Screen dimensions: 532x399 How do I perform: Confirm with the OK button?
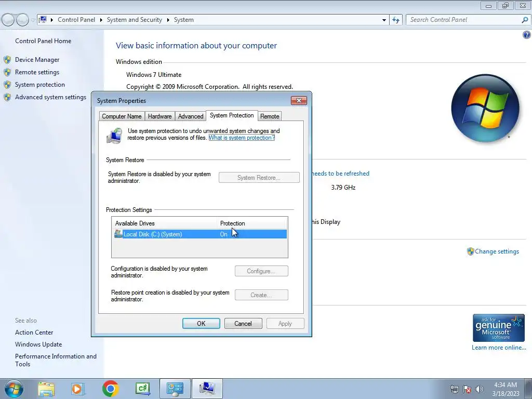(x=201, y=323)
